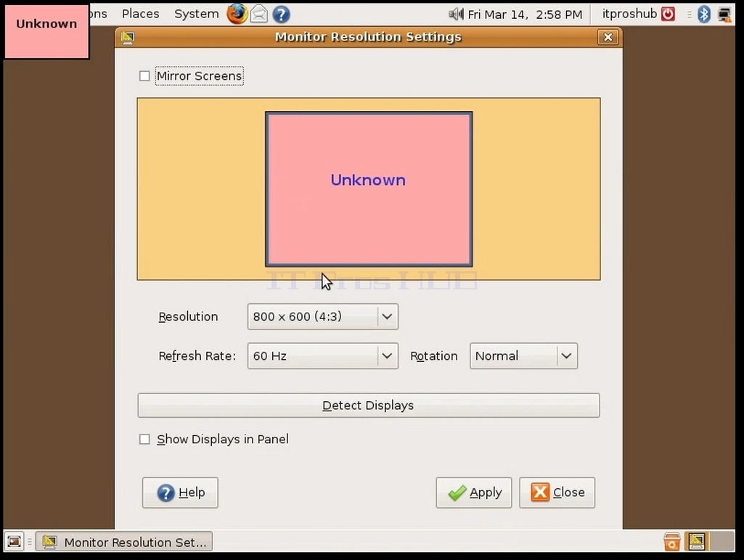The width and height of the screenshot is (744, 560).
Task: Click the red power button next to itproshub
Action: pos(668,14)
